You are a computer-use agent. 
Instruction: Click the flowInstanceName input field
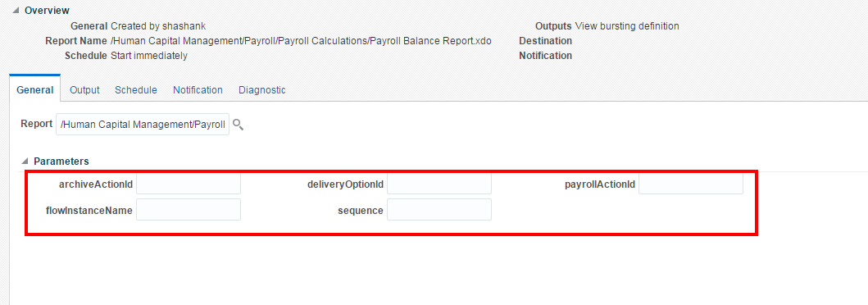(x=189, y=210)
